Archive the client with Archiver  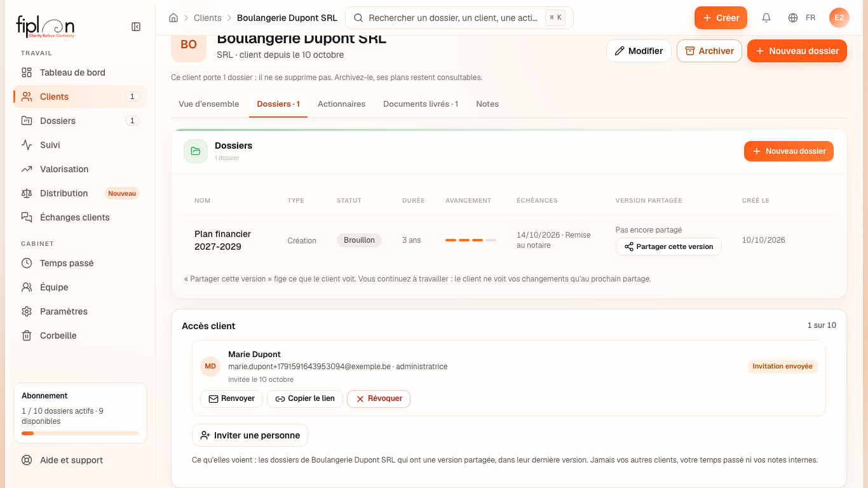(x=709, y=51)
